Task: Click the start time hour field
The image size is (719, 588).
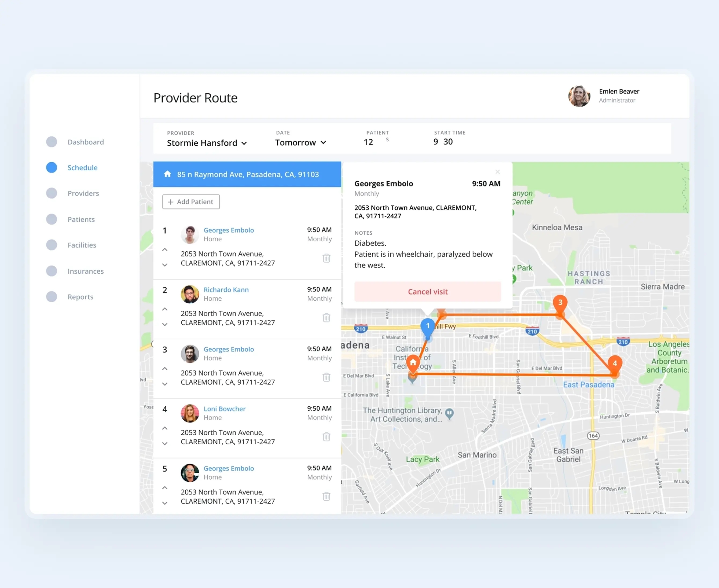Action: (x=435, y=142)
